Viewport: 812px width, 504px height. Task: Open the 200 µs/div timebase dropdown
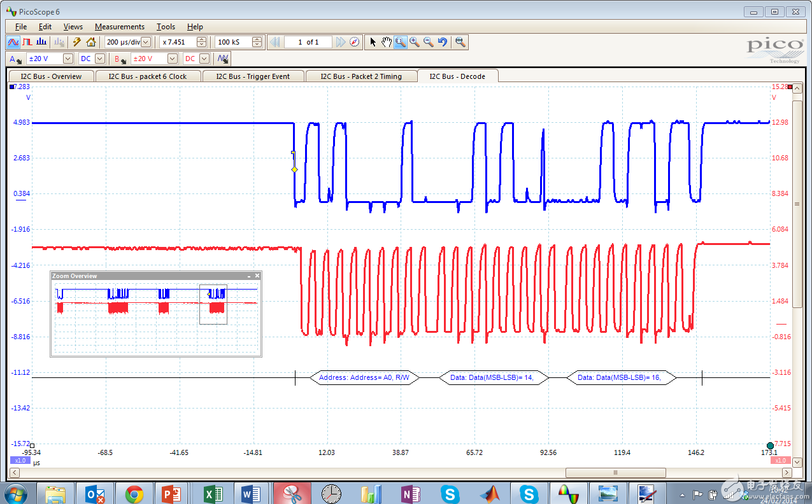(146, 42)
